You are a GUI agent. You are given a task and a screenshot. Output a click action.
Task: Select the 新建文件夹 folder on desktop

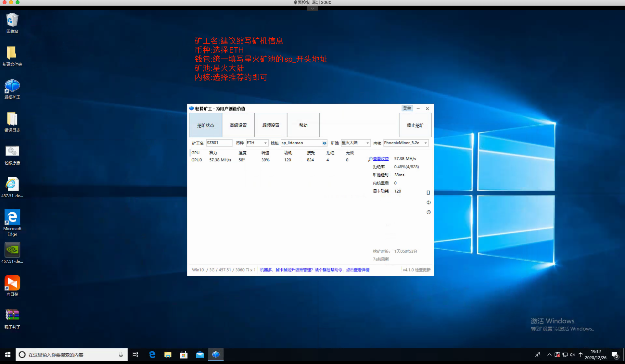point(12,56)
